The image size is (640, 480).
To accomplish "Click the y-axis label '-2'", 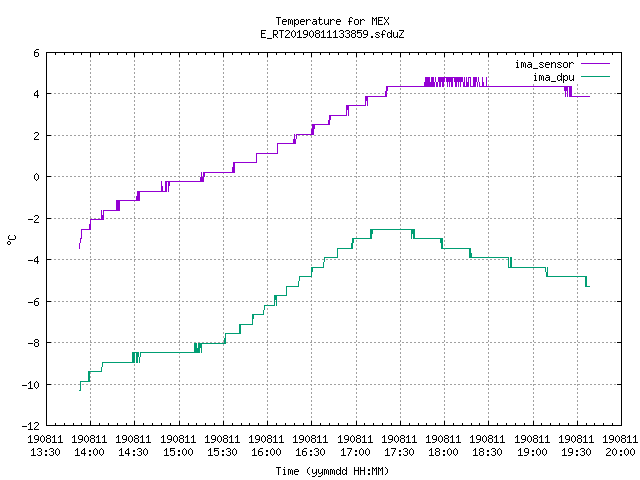I will coord(33,219).
